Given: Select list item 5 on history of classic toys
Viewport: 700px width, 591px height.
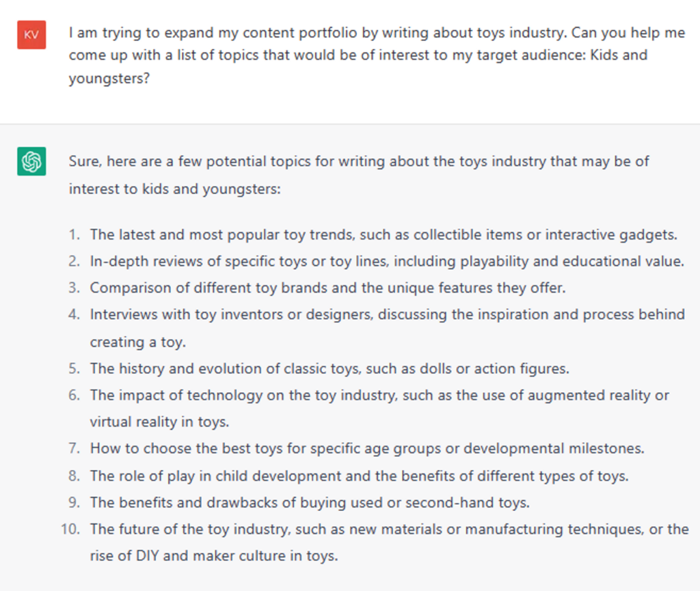Looking at the screenshot, I should (329, 368).
